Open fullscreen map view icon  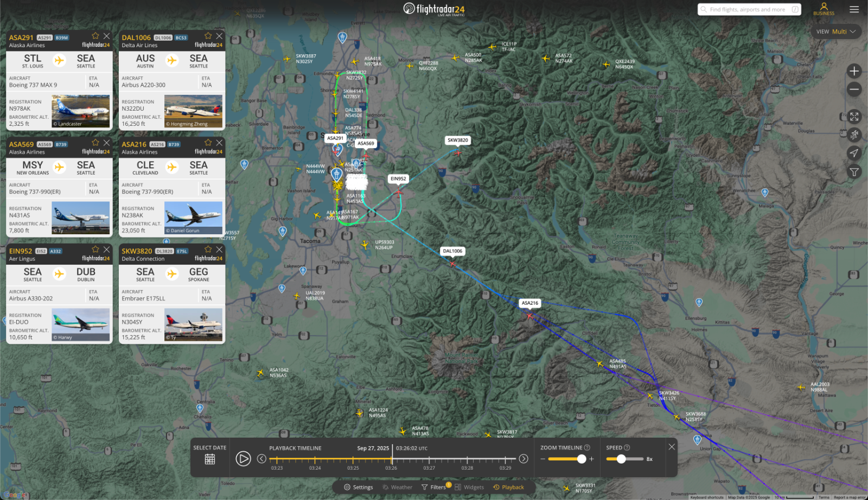pyautogui.click(x=854, y=117)
